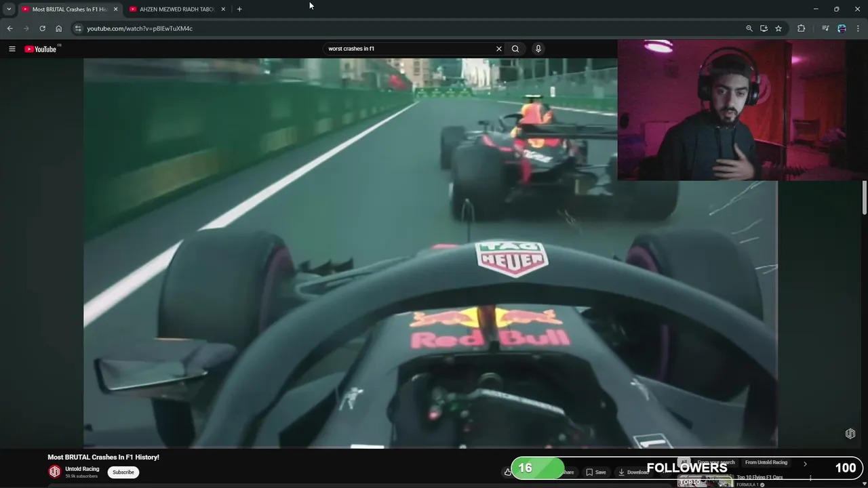Open a new browser tab

[239, 9]
